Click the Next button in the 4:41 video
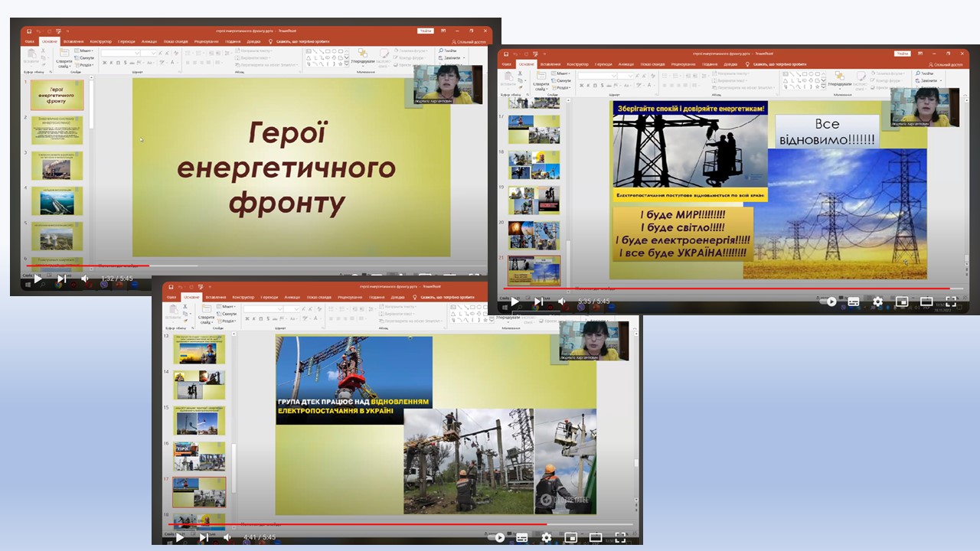The width and height of the screenshot is (980, 551). (x=204, y=537)
